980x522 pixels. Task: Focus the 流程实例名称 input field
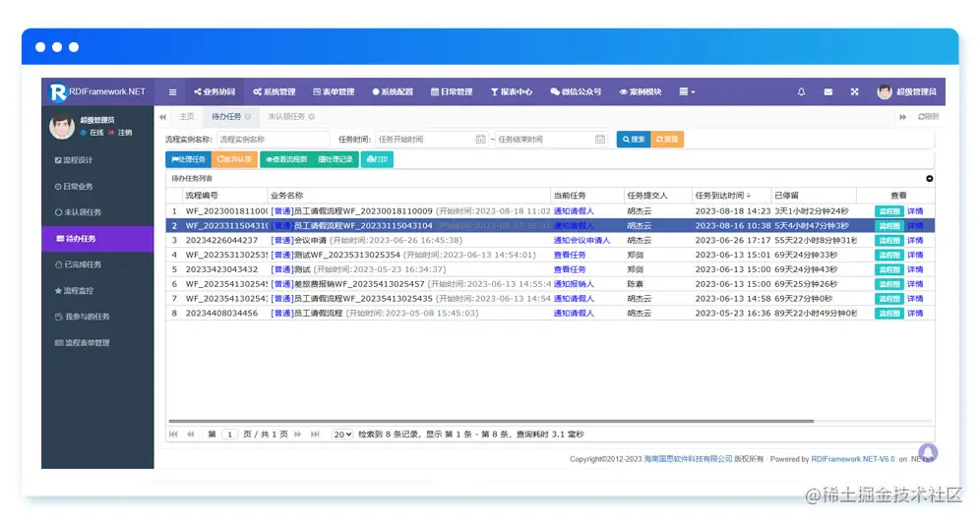click(x=274, y=140)
